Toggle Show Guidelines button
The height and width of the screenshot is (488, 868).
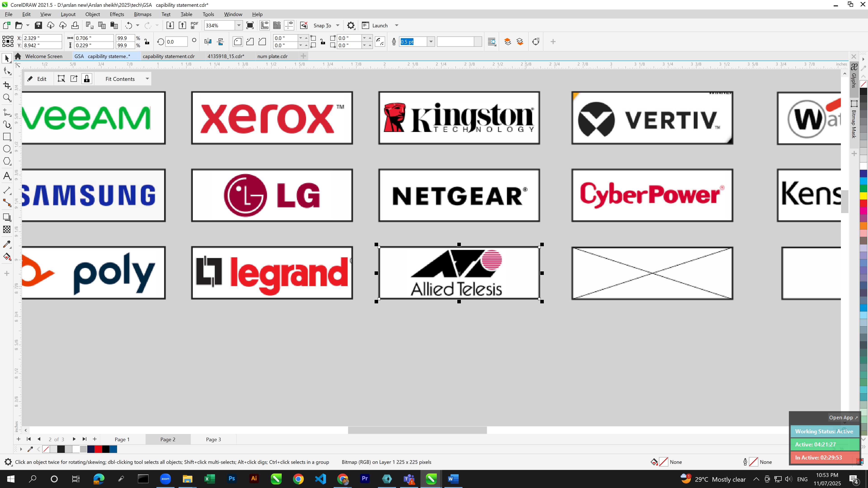pos(289,26)
